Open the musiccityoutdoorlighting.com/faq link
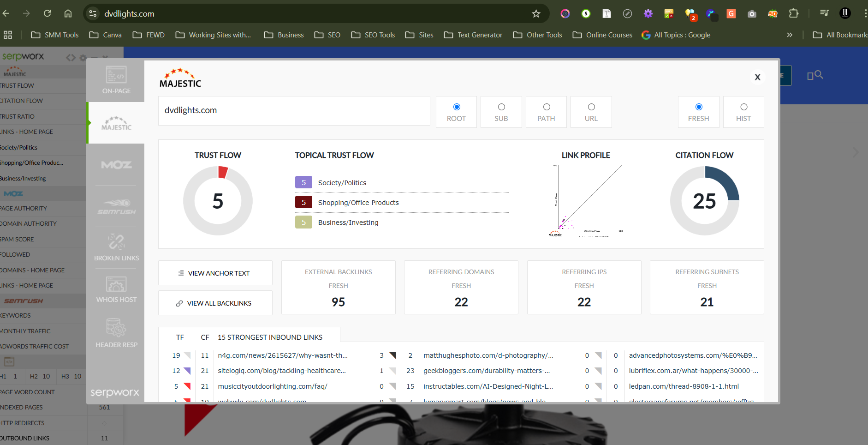 coord(273,386)
